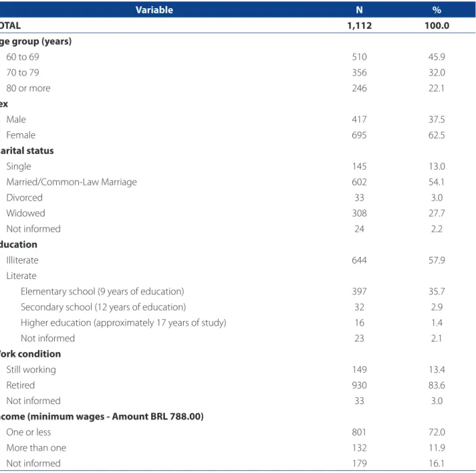476x473 pixels.
Task: Select the value 179
Action: pyautogui.click(x=359, y=464)
